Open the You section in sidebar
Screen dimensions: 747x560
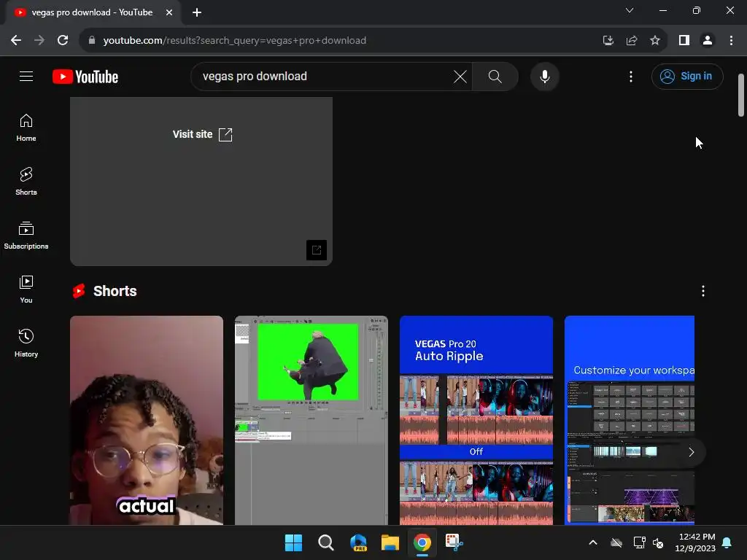click(x=26, y=289)
